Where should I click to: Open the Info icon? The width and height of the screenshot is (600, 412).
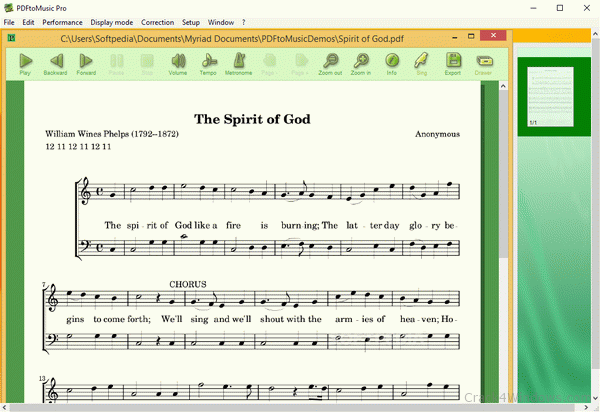(x=392, y=63)
